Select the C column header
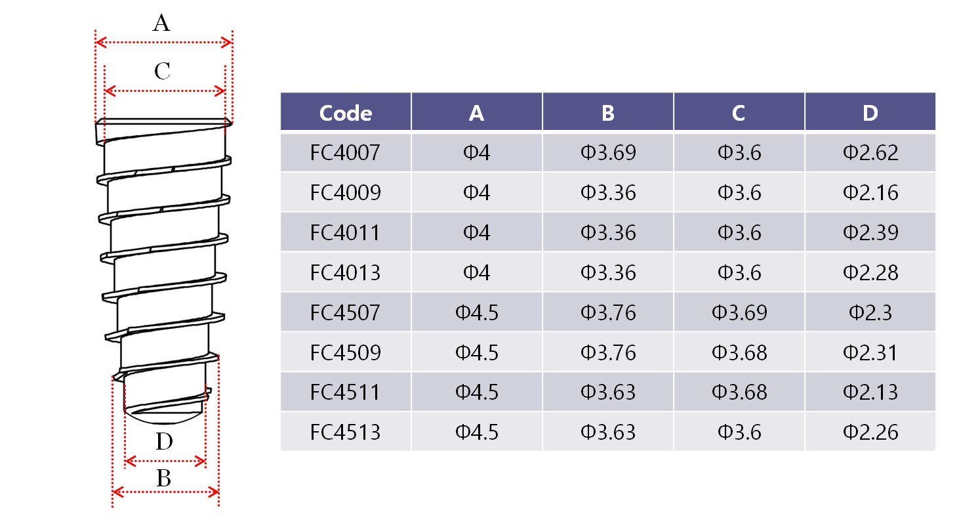Viewport: 980px width, 529px height. (x=739, y=113)
